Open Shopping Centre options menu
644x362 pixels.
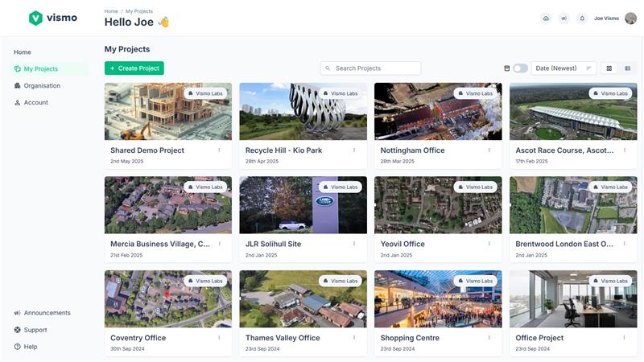coord(489,338)
